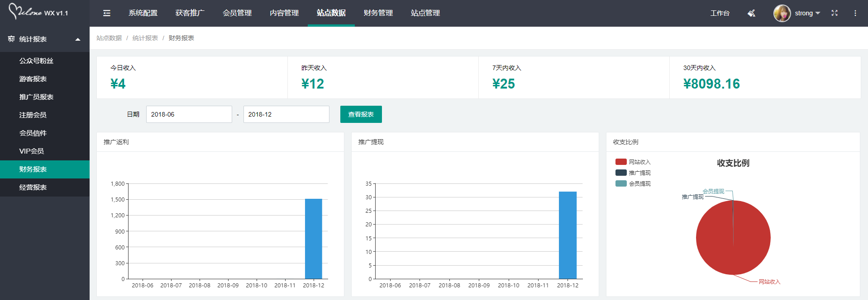
Task: Click the 查看报表 button
Action: (x=361, y=114)
